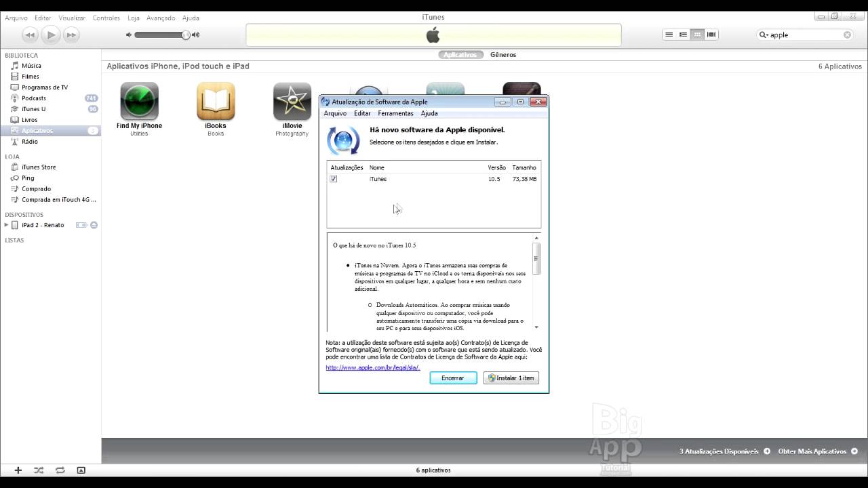Open Podcasts in the library sidebar

pyautogui.click(x=33, y=98)
